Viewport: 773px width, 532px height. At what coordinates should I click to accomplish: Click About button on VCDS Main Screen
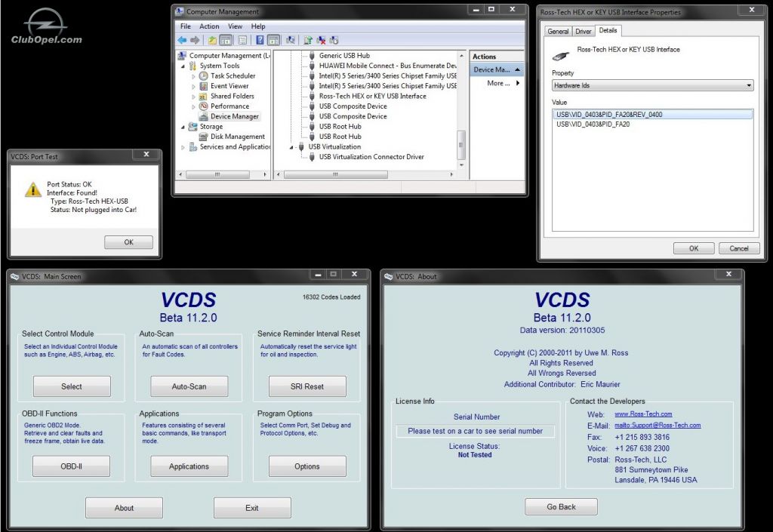(125, 507)
